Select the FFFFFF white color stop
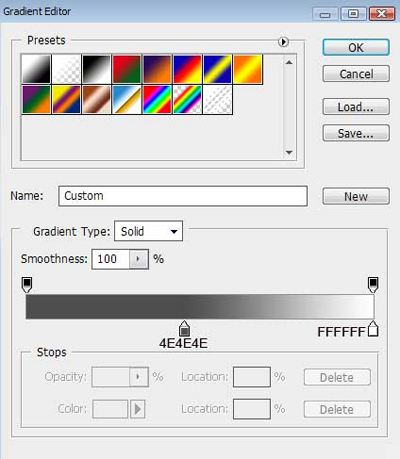Screen dimensions: 400x459 pyautogui.click(x=373, y=329)
